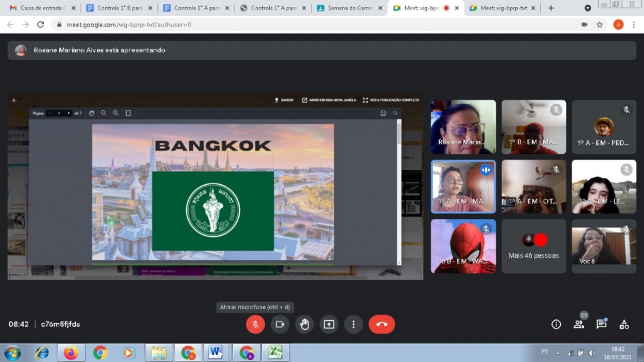This screenshot has height=362, width=644.
Task: Click zoom out magnifier in viewer toolbar
Action: tap(104, 113)
